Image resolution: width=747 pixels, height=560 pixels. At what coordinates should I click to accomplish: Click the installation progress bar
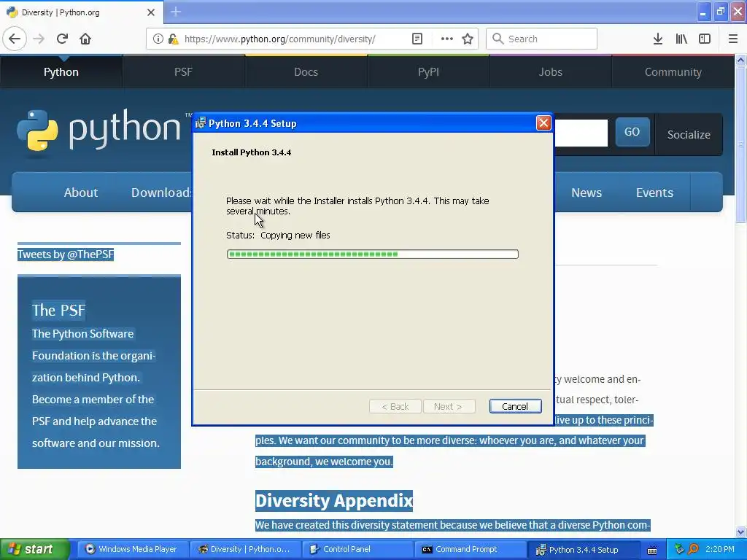coord(373,254)
